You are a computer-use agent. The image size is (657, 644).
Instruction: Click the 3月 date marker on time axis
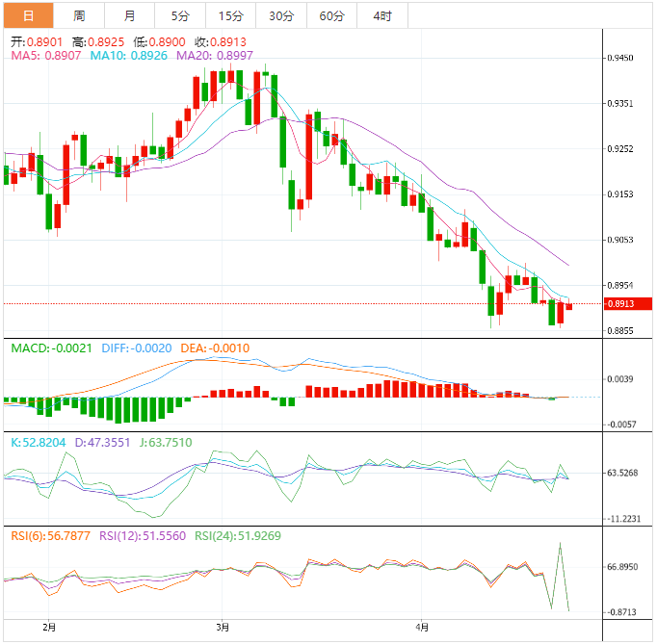pos(223,628)
